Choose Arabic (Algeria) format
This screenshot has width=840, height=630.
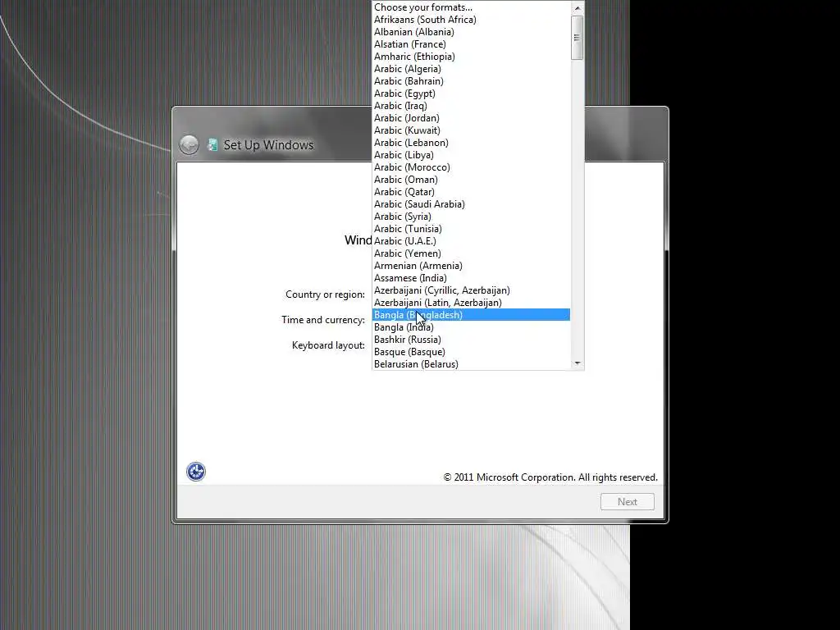coord(471,69)
